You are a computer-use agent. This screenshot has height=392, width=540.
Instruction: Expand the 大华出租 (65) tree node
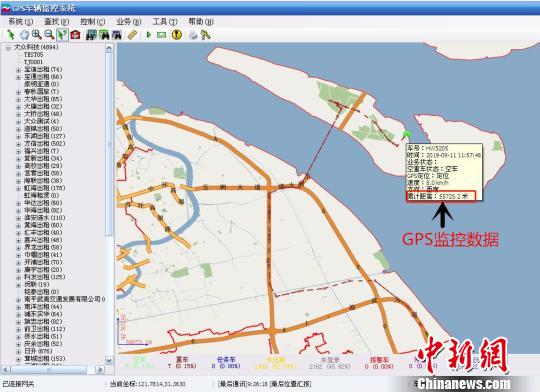[x=19, y=99]
